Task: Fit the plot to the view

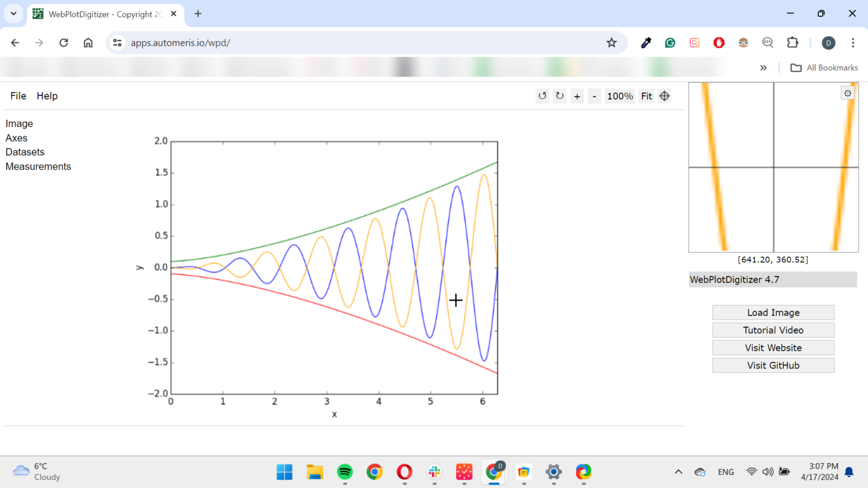Action: pos(646,96)
